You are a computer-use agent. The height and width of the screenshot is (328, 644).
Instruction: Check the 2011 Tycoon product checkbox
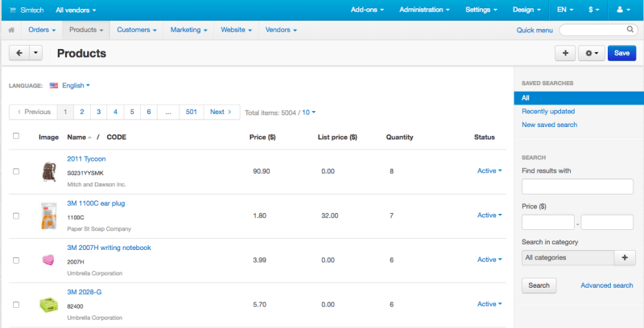16,171
